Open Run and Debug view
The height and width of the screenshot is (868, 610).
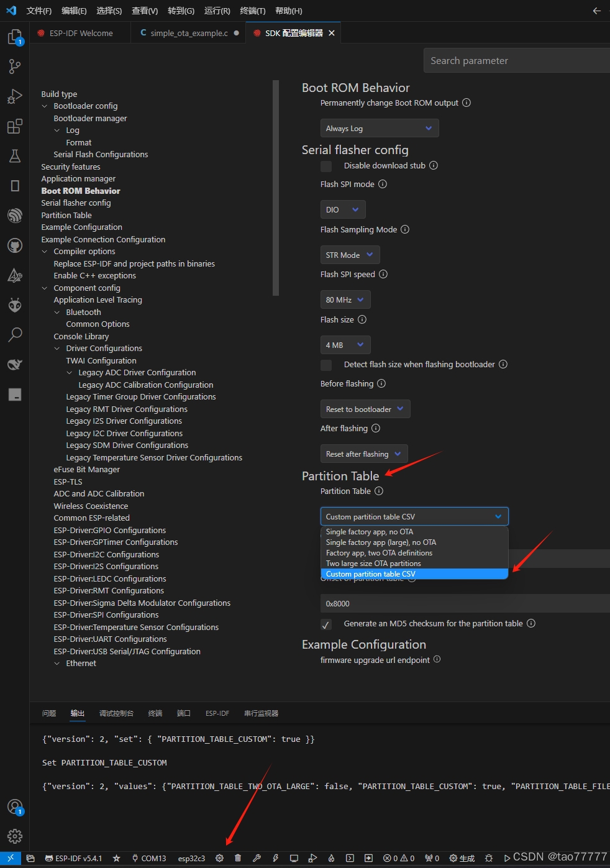click(x=15, y=96)
